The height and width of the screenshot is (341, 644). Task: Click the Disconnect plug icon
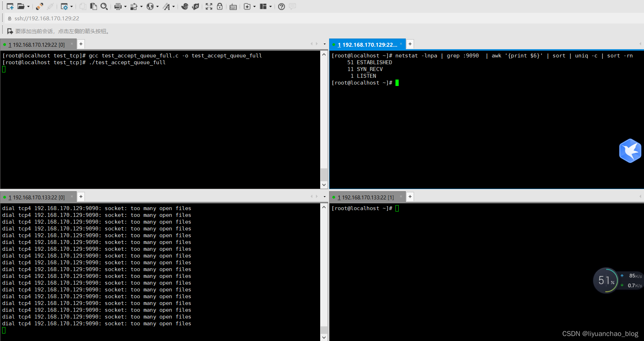50,6
